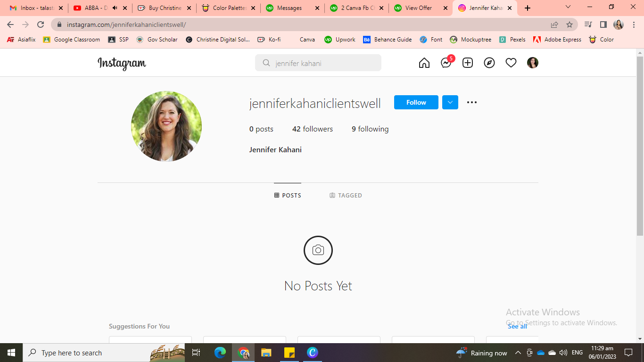
Task: Toggle Chrome side panel
Action: (x=603, y=25)
